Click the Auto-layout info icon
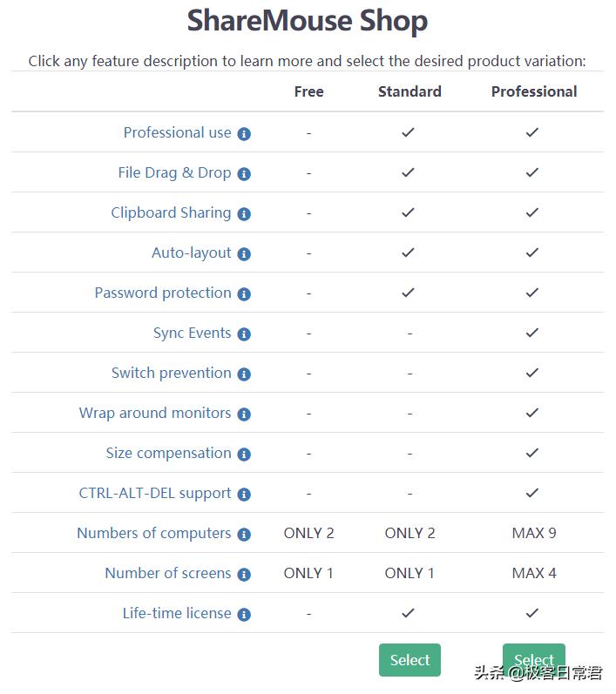The image size is (616, 694). tap(244, 254)
